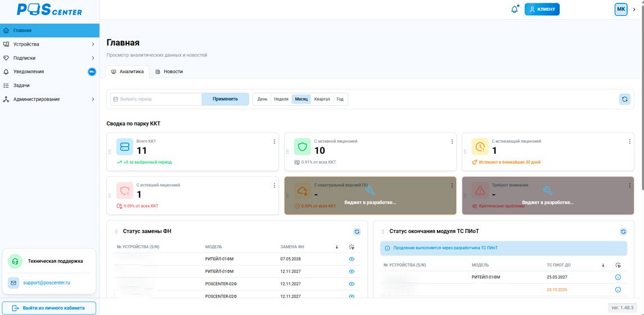Open the Устройства sidebar item

pyautogui.click(x=49, y=44)
